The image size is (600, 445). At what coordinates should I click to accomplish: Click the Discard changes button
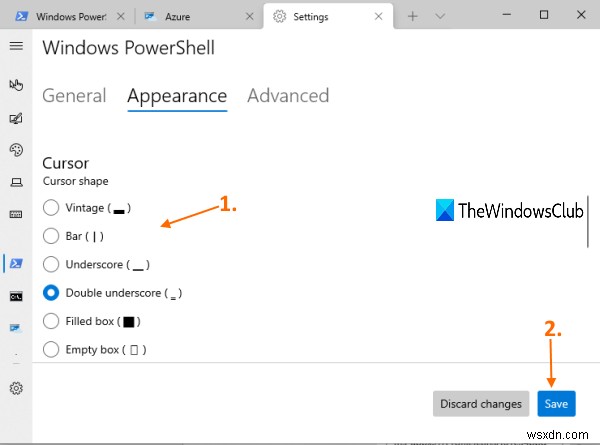[481, 404]
